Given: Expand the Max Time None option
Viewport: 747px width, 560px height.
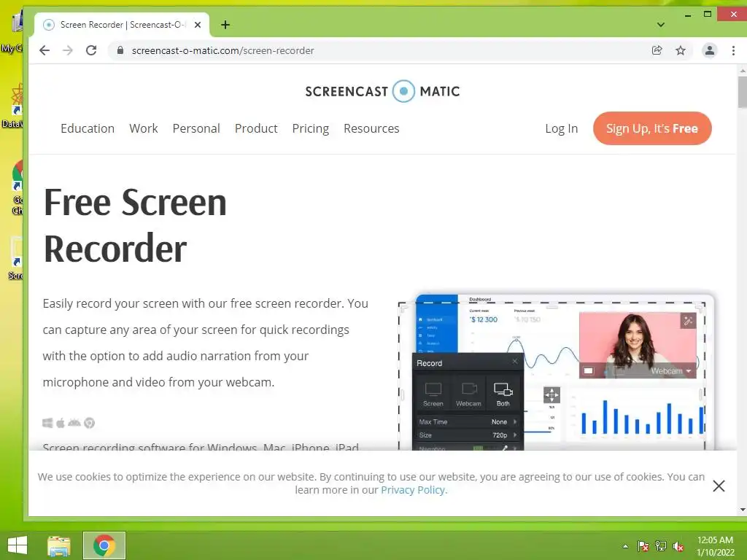Looking at the screenshot, I should (468, 422).
